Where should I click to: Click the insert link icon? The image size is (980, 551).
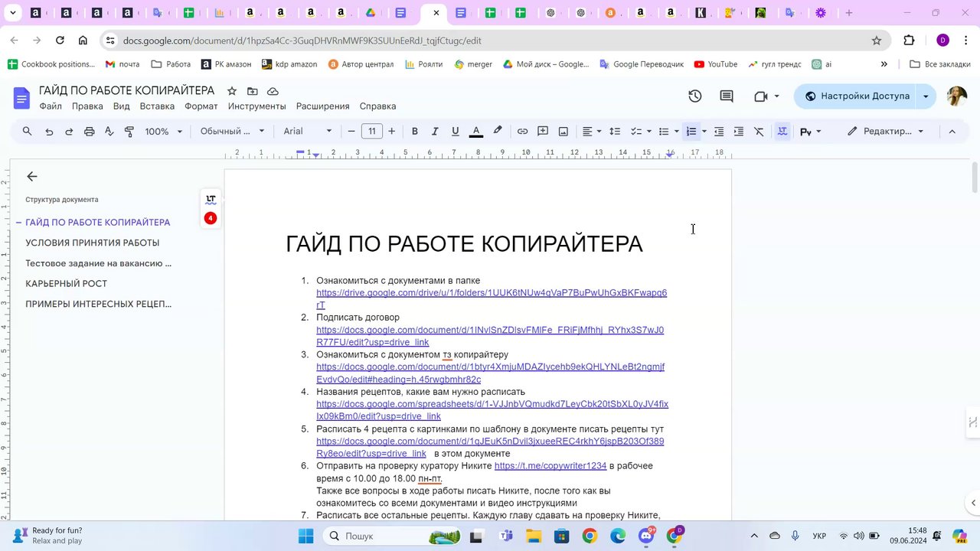pyautogui.click(x=522, y=132)
